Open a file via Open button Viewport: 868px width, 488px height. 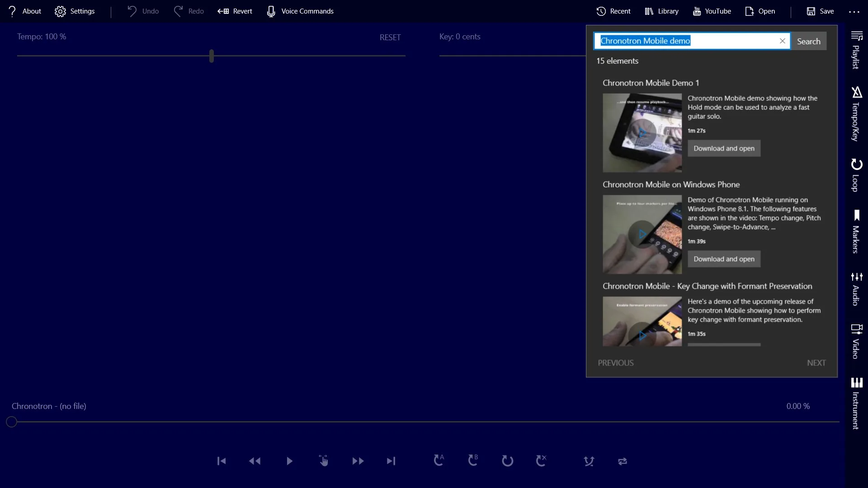[x=760, y=11]
